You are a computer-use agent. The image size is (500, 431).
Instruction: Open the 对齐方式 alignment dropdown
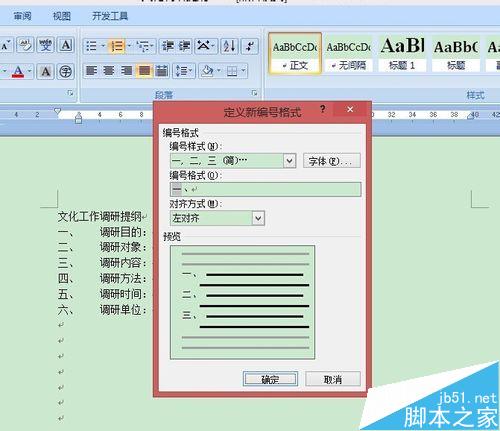[258, 219]
